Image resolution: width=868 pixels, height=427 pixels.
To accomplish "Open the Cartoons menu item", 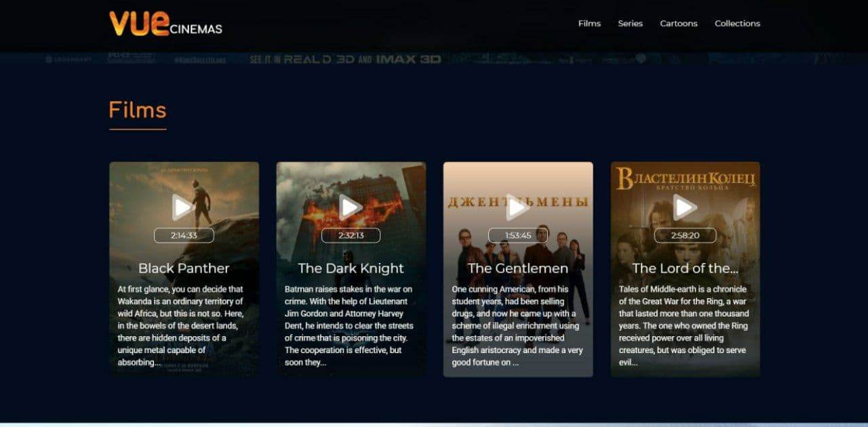I will coord(679,23).
